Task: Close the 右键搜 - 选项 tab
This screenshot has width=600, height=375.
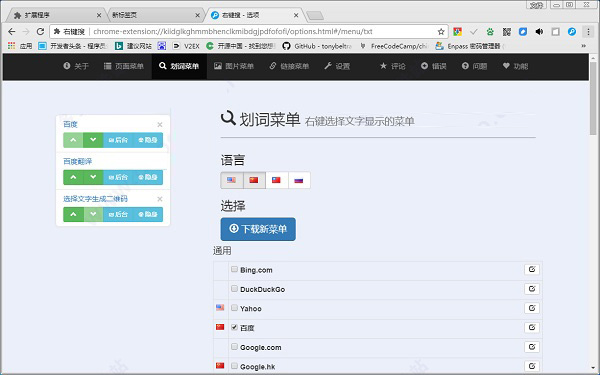Action: tap(296, 15)
